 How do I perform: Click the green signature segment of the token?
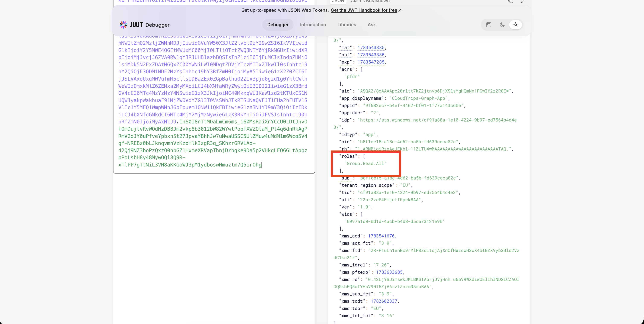213,143
